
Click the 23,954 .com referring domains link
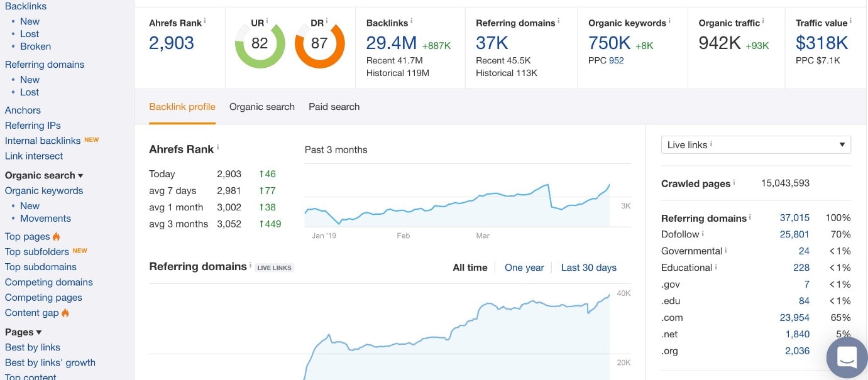[794, 317]
